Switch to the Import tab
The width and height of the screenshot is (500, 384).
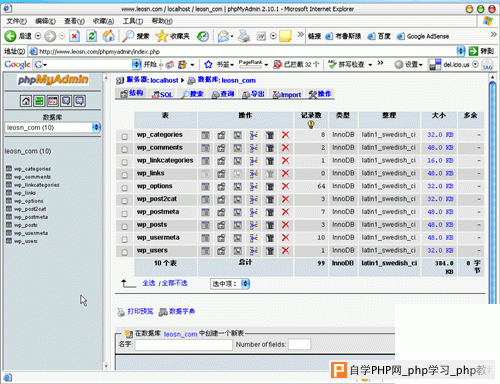(x=287, y=94)
